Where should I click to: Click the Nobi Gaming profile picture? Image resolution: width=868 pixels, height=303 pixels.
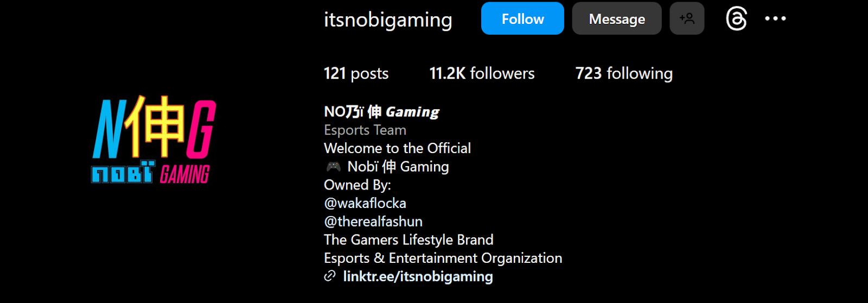coord(154,140)
